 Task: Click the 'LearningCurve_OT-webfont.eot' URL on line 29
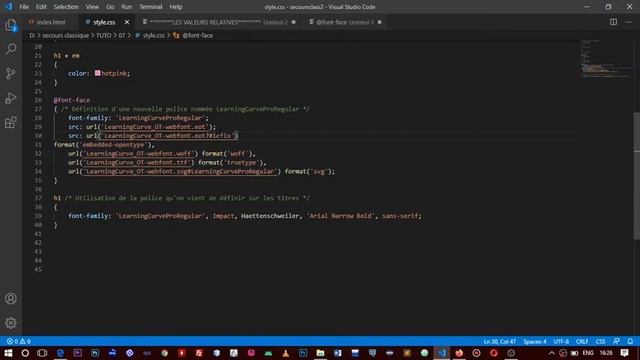pos(154,127)
